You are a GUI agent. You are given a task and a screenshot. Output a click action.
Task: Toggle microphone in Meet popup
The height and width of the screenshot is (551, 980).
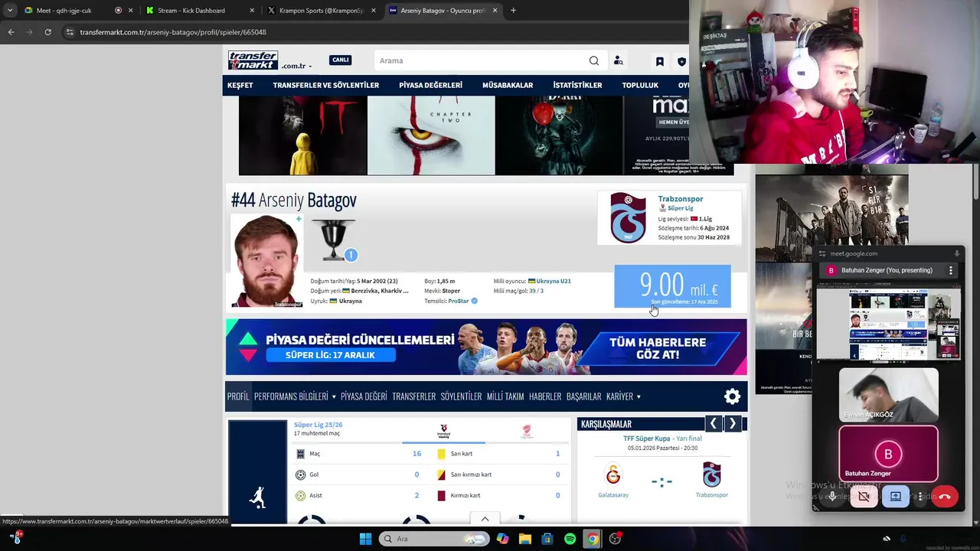832,497
